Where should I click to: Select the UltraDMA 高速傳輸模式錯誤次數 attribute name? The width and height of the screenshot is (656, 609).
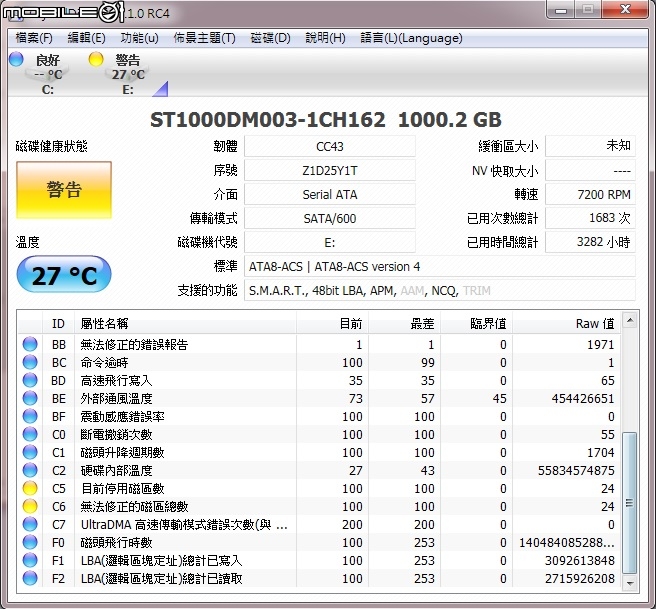pyautogui.click(x=184, y=524)
